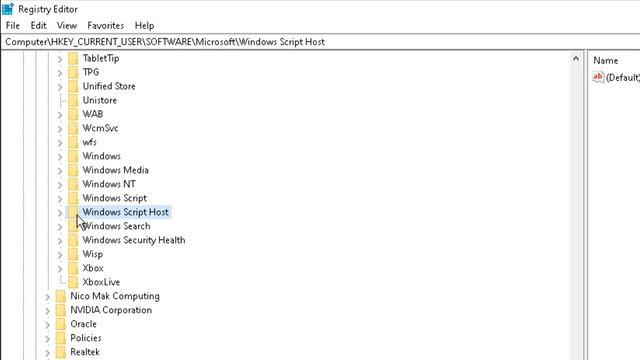
Task: Open the Favorites menu
Action: (105, 25)
